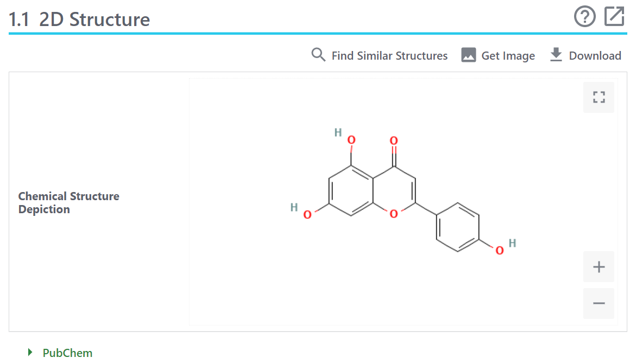Select the 2D Structure section heading
The image size is (636, 364).
click(79, 20)
